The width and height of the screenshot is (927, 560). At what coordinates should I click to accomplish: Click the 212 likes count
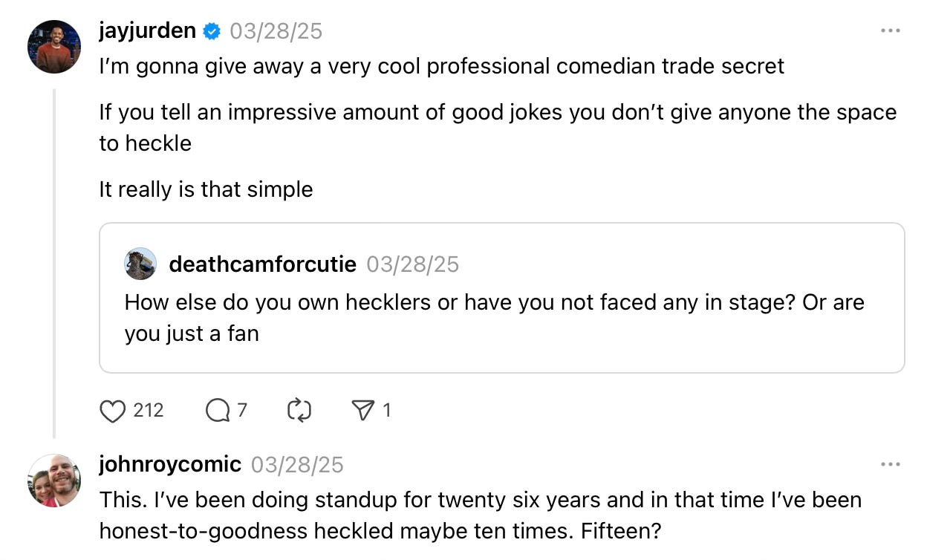pyautogui.click(x=149, y=411)
